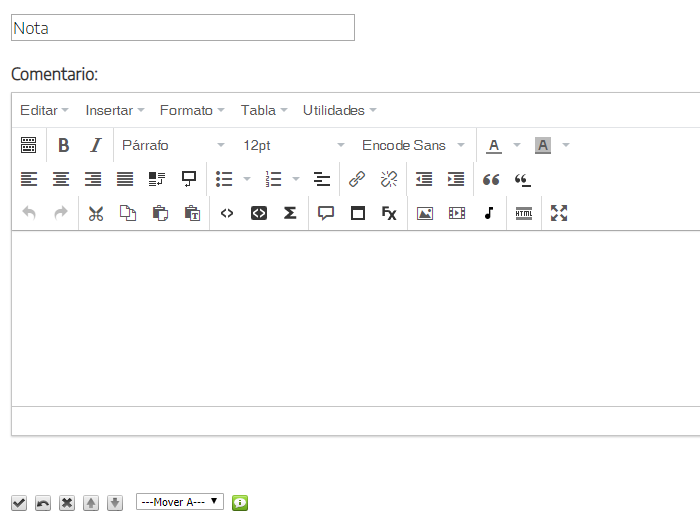Pick the text color swatch

pos(494,145)
